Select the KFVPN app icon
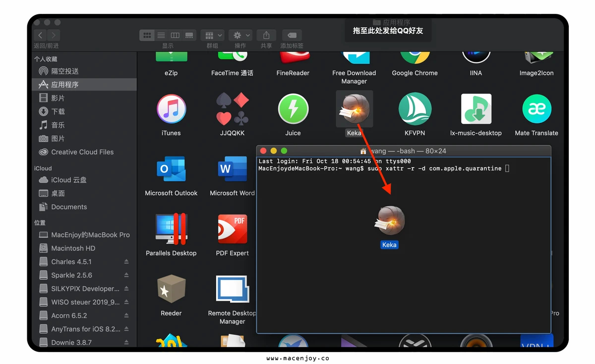This screenshot has height=364, width=595. coord(415,108)
